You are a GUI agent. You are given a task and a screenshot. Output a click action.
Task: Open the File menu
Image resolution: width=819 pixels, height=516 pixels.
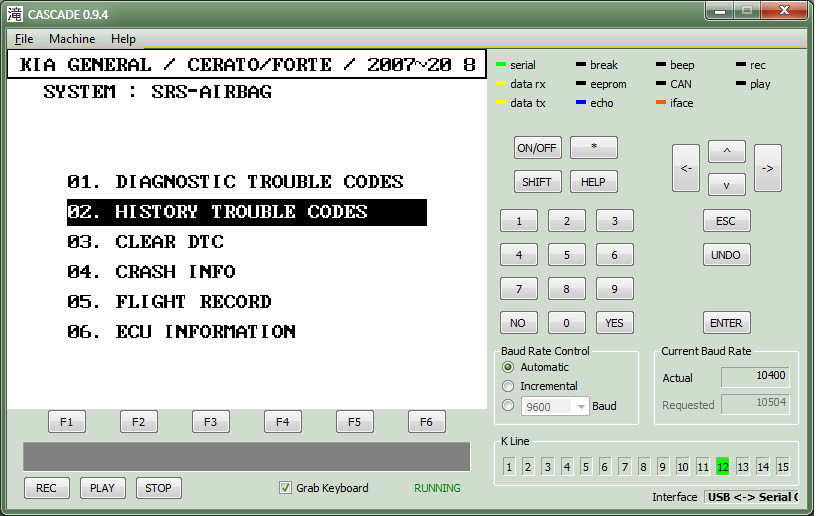[x=24, y=39]
